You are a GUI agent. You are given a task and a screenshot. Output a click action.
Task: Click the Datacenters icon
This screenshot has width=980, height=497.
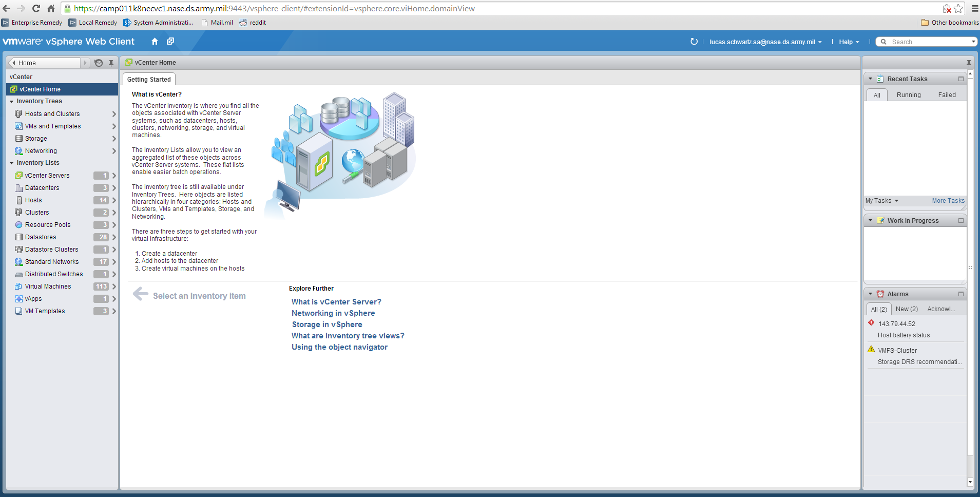click(x=18, y=188)
